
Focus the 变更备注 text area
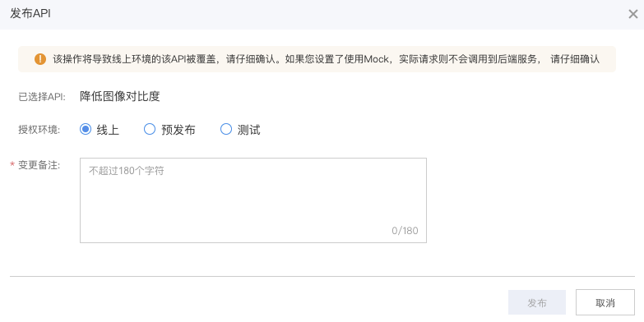[253, 200]
